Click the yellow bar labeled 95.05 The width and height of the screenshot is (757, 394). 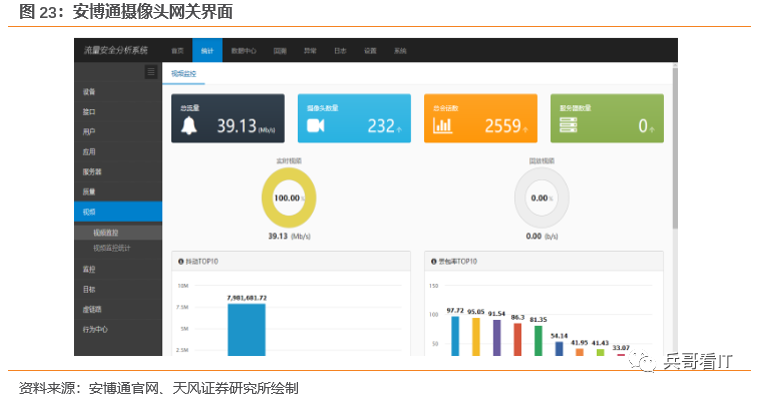click(x=476, y=337)
